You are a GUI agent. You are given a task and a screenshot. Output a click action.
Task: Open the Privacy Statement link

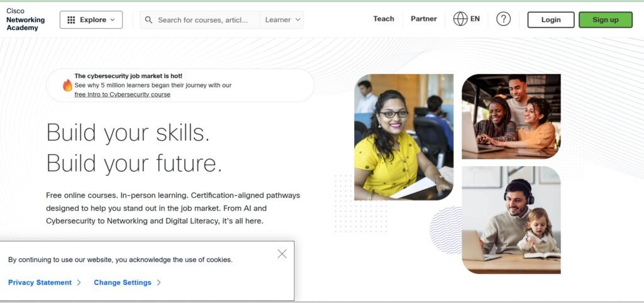pos(40,282)
